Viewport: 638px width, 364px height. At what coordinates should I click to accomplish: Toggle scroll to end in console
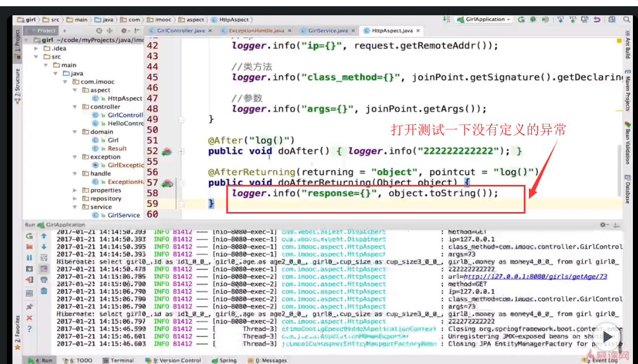click(44, 269)
